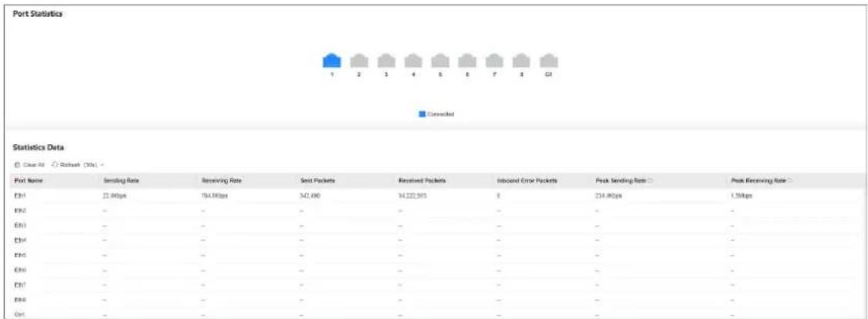This screenshot has width=868, height=319.
Task: Select the Eth7 row name
Action: [20, 285]
